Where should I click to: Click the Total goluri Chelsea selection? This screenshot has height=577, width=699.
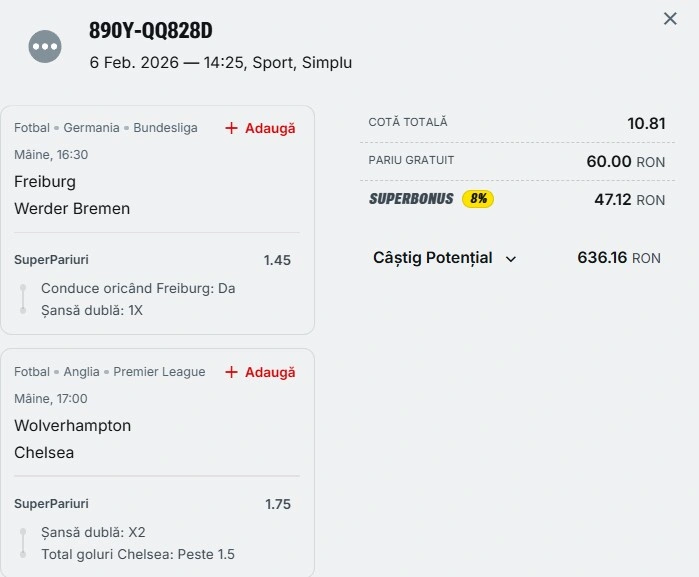[138, 554]
